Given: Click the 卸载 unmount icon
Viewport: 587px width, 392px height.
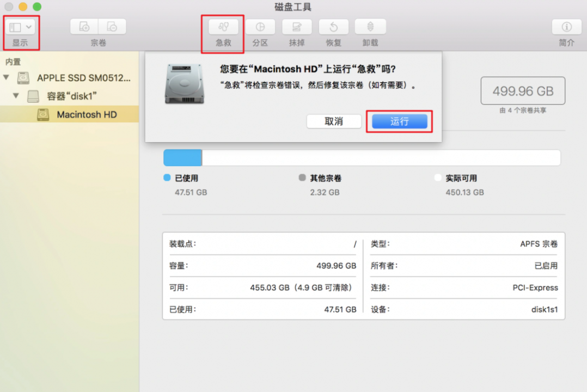Looking at the screenshot, I should [x=370, y=27].
